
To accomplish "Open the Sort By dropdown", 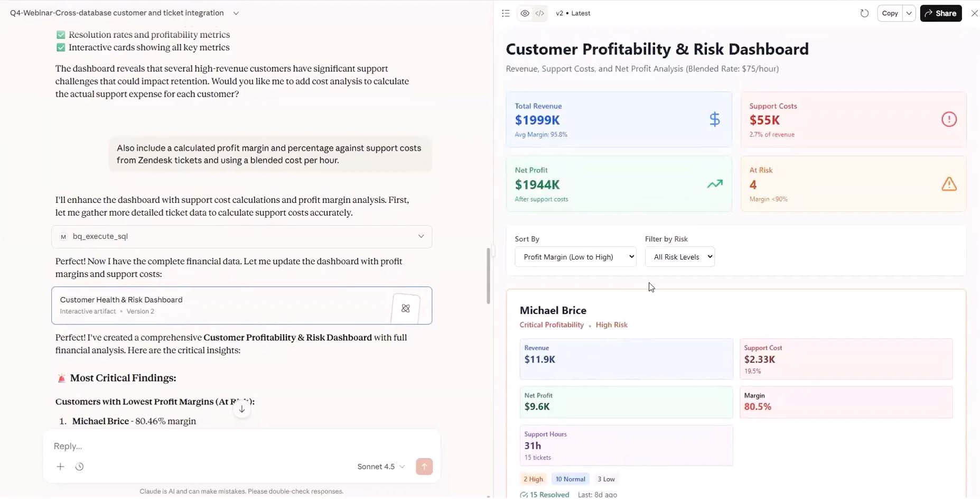I will coord(575,257).
